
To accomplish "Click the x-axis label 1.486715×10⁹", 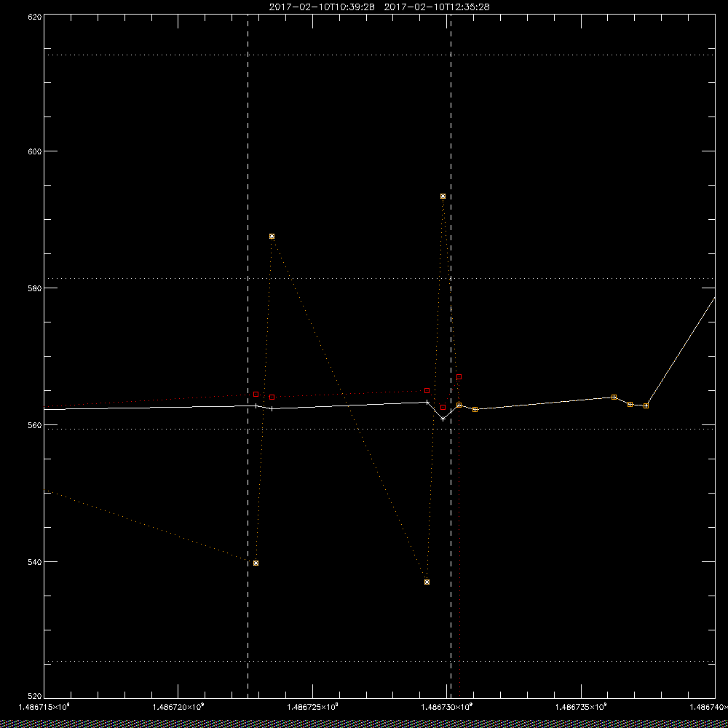I will tap(44, 707).
